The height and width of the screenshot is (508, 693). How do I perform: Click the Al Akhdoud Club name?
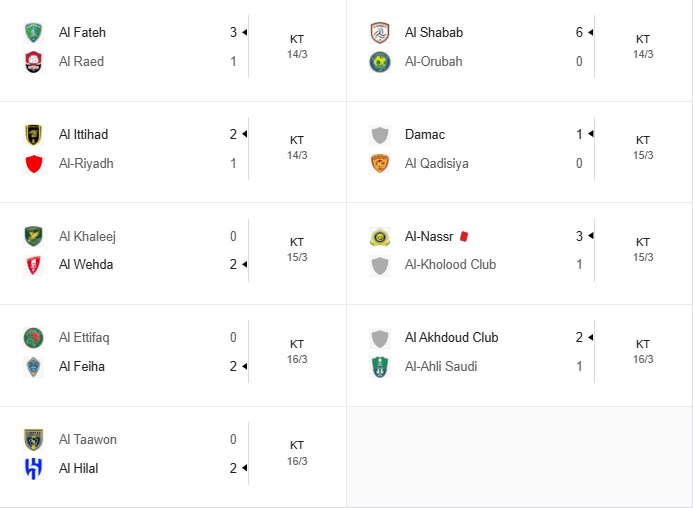[x=451, y=338]
